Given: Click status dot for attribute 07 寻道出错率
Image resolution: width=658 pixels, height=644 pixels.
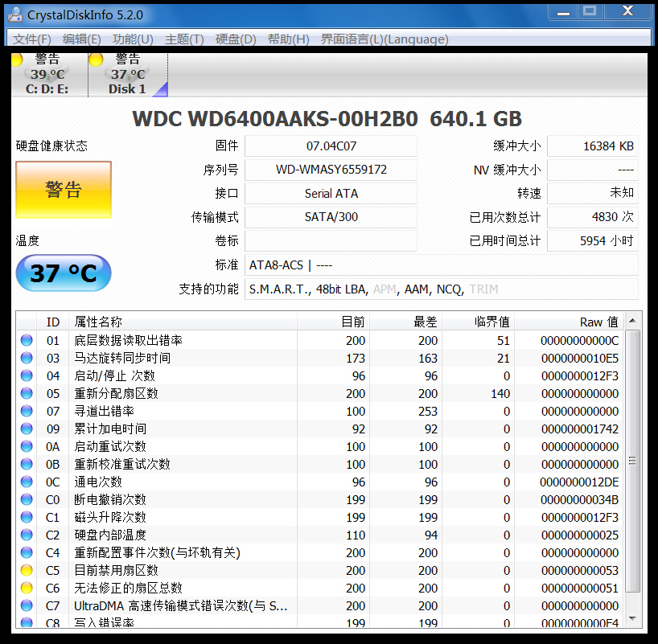Looking at the screenshot, I should pos(27,411).
